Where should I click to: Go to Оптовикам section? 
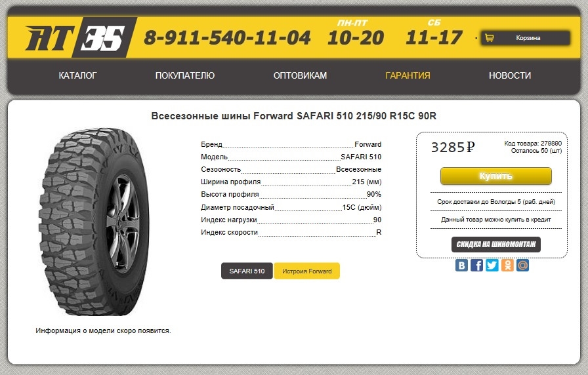tap(300, 75)
